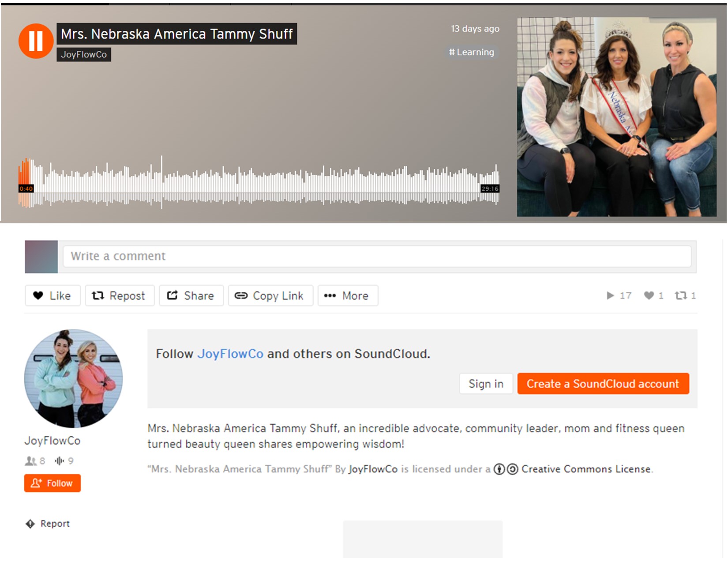Repost this track
This screenshot has height=563, width=728.
click(119, 295)
